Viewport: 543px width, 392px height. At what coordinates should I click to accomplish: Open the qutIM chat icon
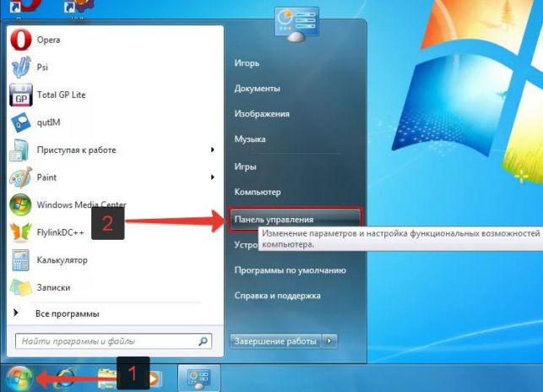tap(21, 122)
